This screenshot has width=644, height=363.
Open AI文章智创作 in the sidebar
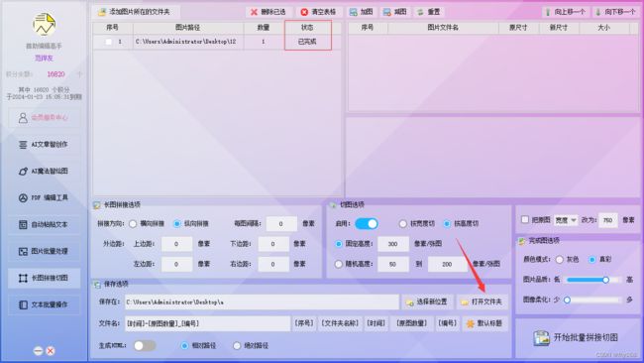pyautogui.click(x=44, y=145)
